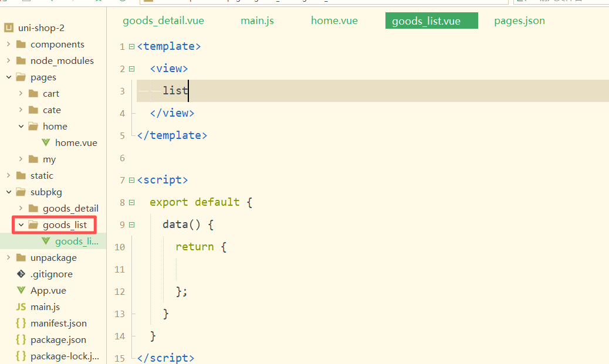Click the Vue icon of goods_li... file
The width and height of the screenshot is (609, 364).
click(46, 241)
